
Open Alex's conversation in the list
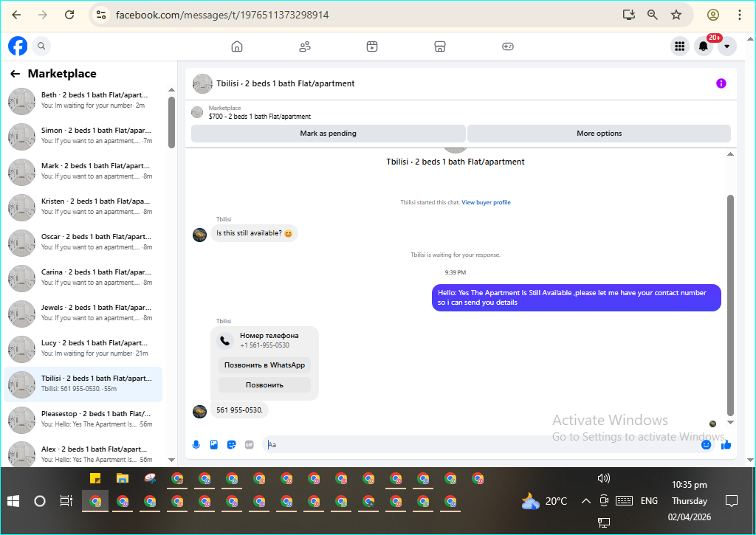(x=83, y=454)
